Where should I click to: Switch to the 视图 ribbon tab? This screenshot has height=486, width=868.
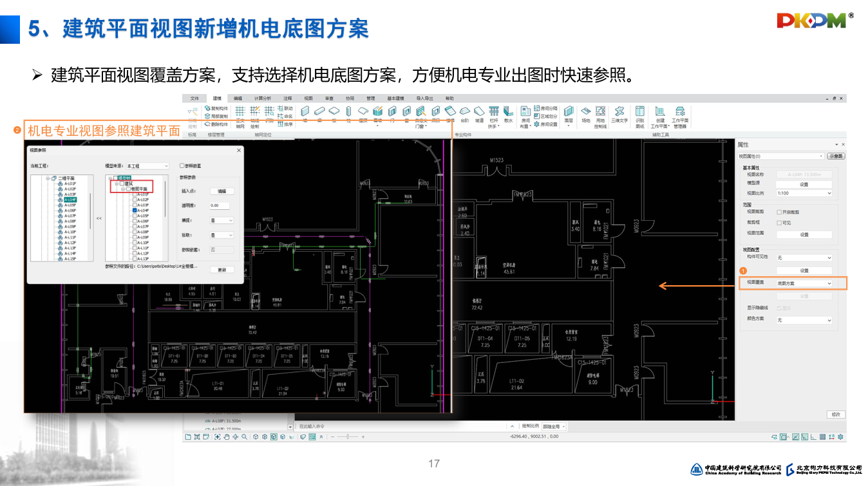point(308,98)
